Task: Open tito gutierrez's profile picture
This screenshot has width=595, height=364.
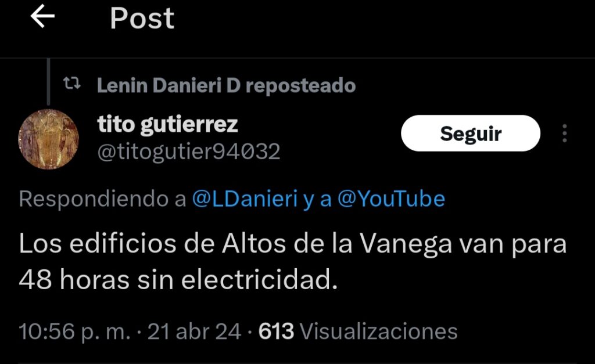Action: click(x=48, y=139)
